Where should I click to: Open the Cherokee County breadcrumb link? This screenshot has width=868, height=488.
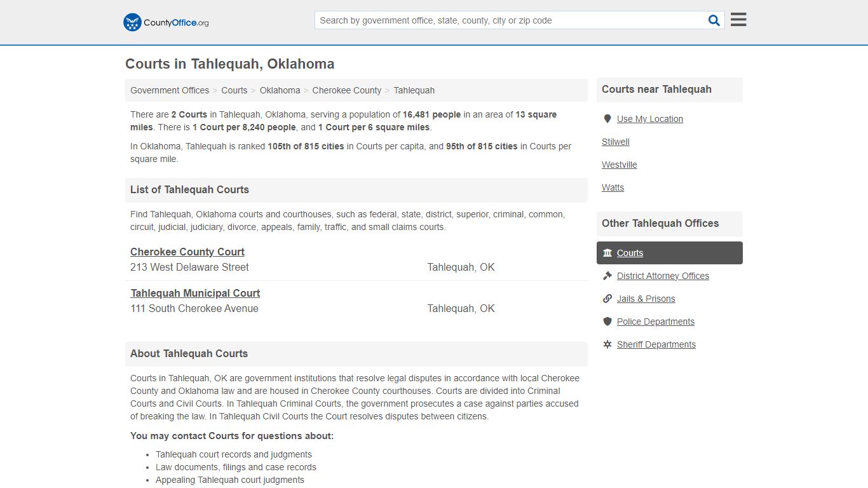point(347,90)
